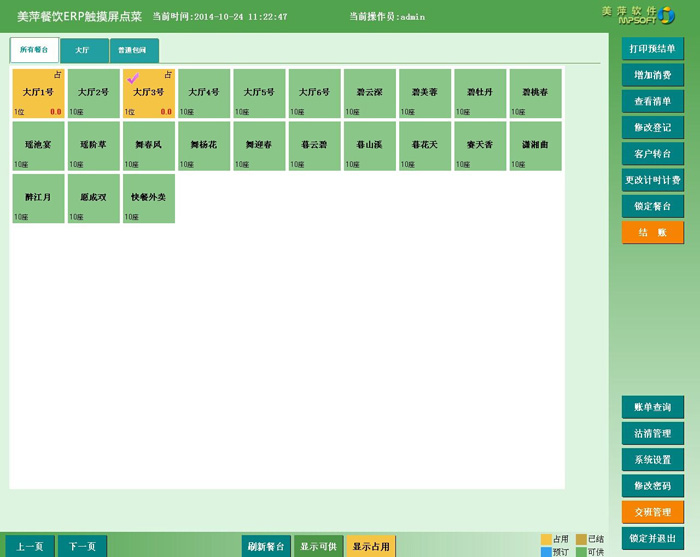This screenshot has height=557, width=700.
Task: Go to next page with 下一页
Action: (82, 546)
